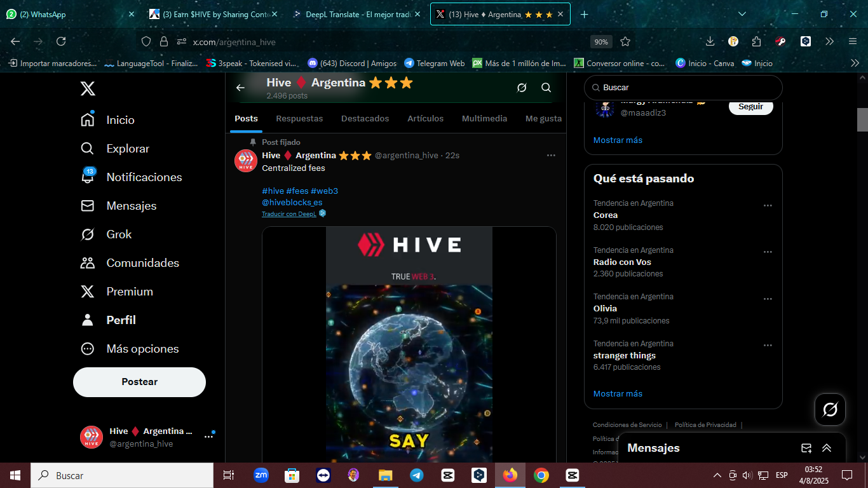Open Chrome from the taskbar
Image resolution: width=868 pixels, height=488 pixels.
pyautogui.click(x=541, y=475)
